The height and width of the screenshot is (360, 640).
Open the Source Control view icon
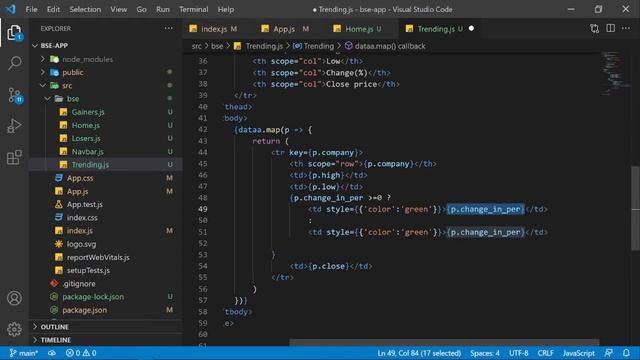pyautogui.click(x=15, y=95)
